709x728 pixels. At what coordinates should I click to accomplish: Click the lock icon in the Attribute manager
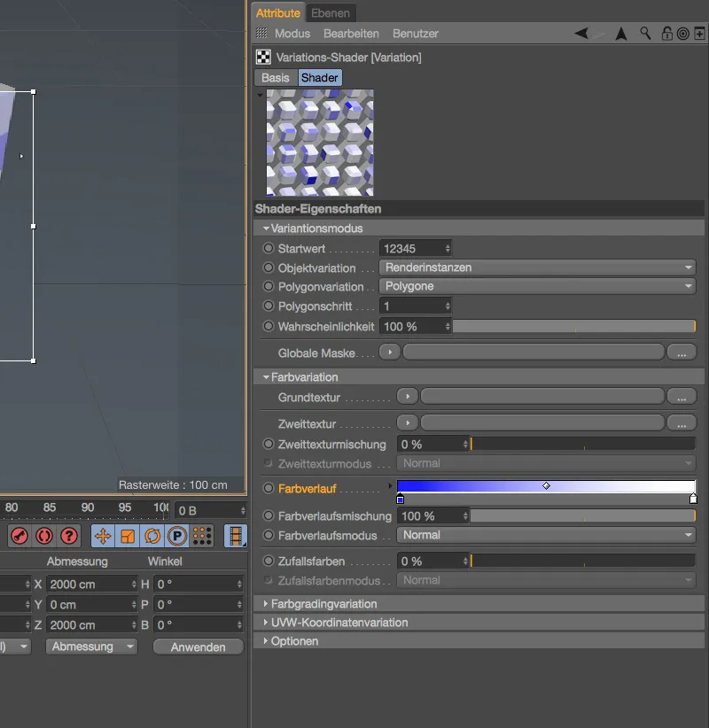666,33
